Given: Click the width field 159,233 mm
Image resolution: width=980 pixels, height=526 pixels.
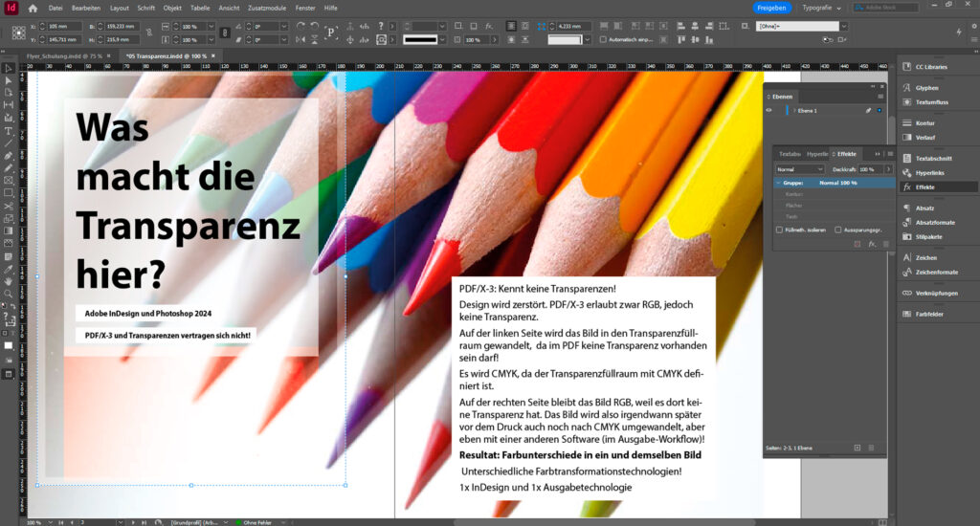Looking at the screenshot, I should coord(122,26).
